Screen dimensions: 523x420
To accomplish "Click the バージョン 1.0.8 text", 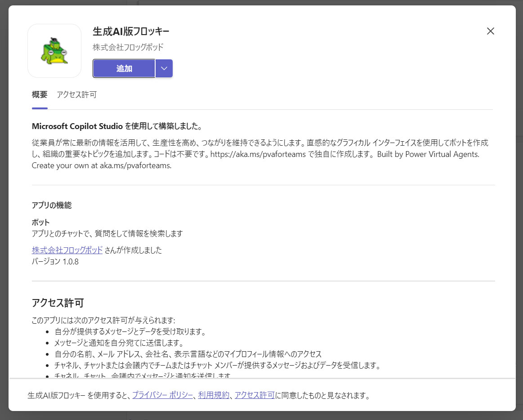I will click(55, 261).
